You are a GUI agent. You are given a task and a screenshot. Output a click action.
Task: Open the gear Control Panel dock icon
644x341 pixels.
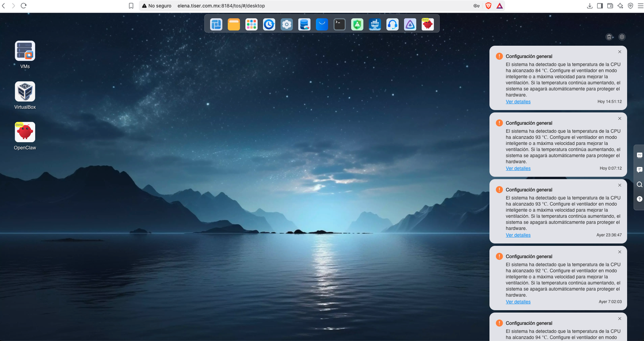tap(287, 24)
